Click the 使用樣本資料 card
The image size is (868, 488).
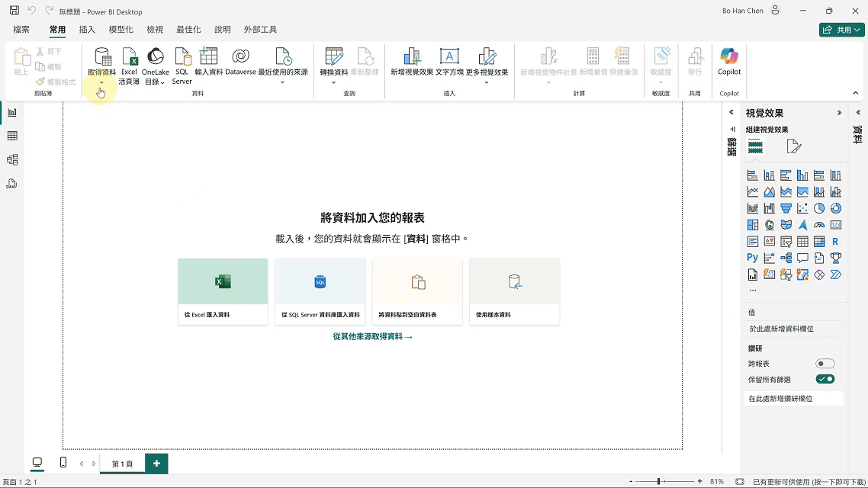[x=514, y=291]
